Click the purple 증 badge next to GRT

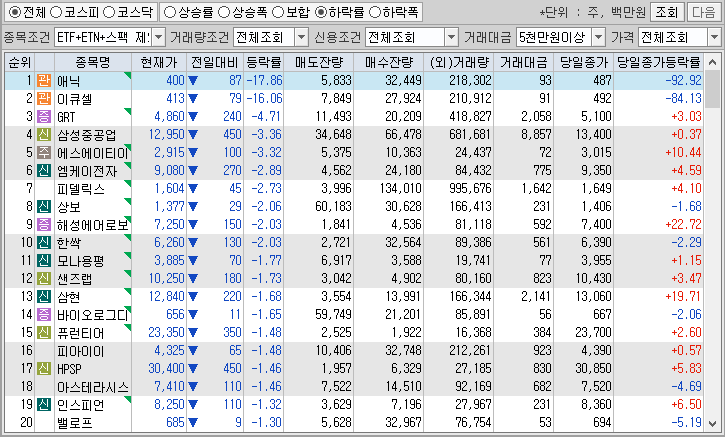point(44,117)
